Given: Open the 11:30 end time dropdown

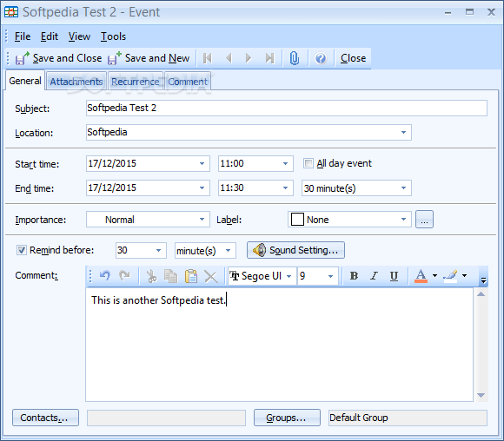Looking at the screenshot, I should pyautogui.click(x=285, y=188).
